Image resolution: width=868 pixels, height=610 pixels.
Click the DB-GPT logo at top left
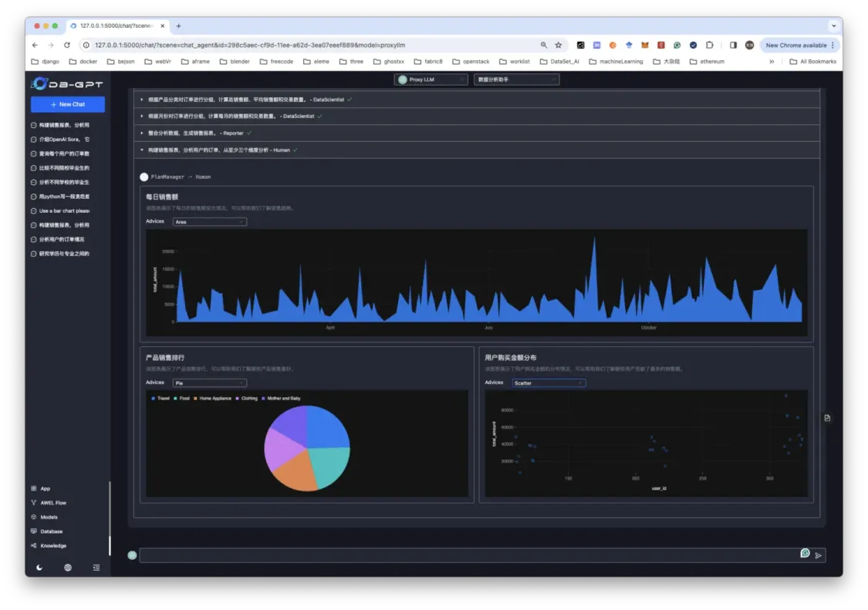tap(66, 85)
